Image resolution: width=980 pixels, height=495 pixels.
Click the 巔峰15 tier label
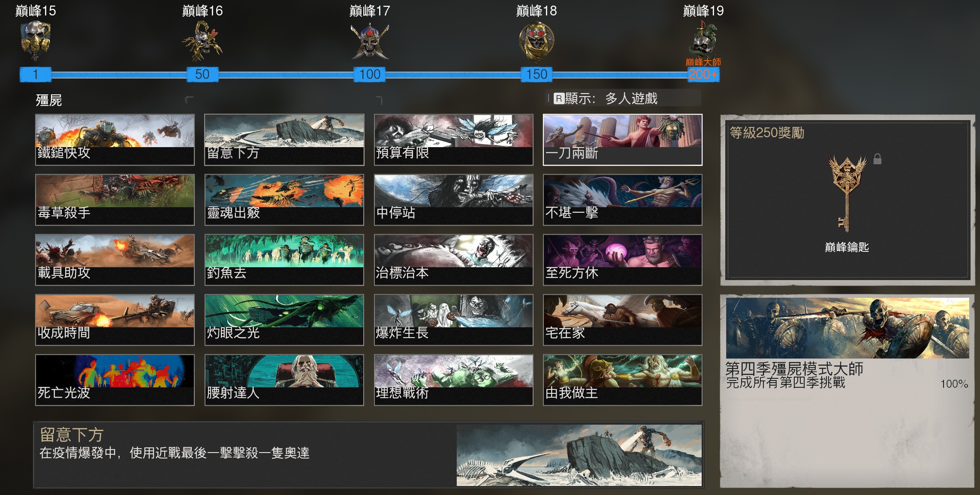click(36, 11)
